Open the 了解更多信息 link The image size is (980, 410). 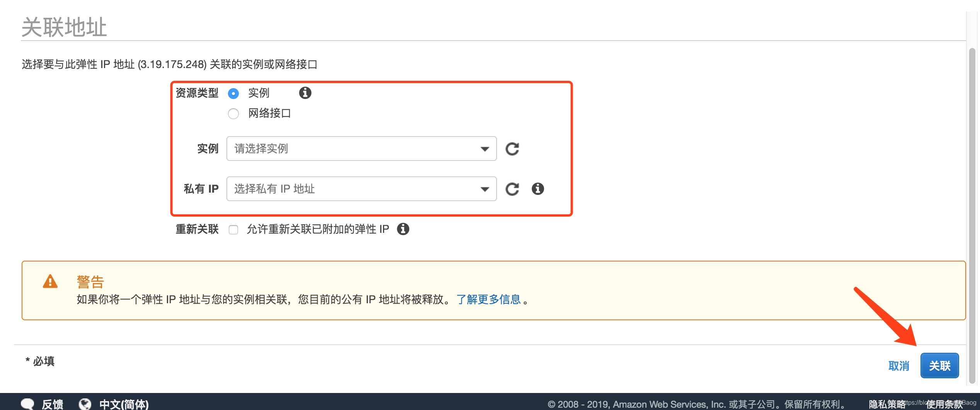pyautogui.click(x=488, y=299)
